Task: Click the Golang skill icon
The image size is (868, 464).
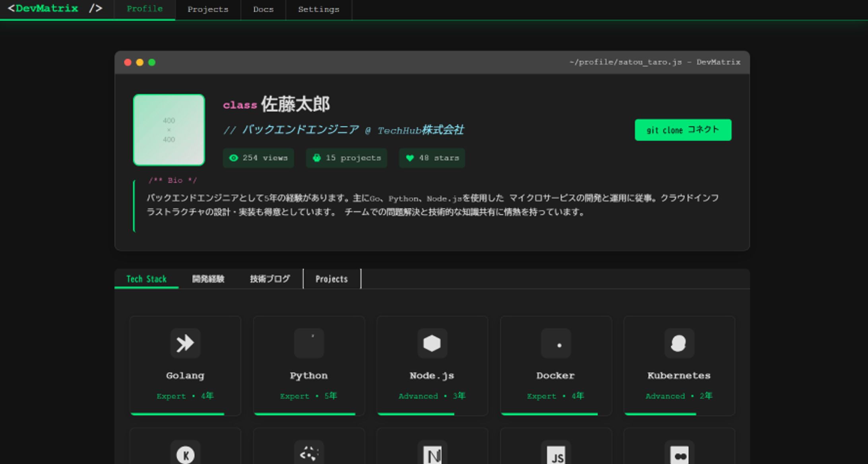Action: (x=185, y=343)
